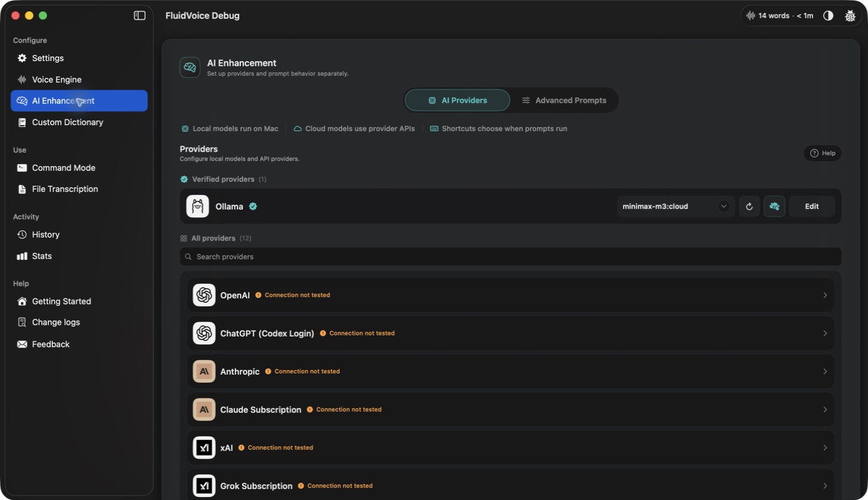Open Command Mode
The height and width of the screenshot is (500, 868).
[x=79, y=168]
